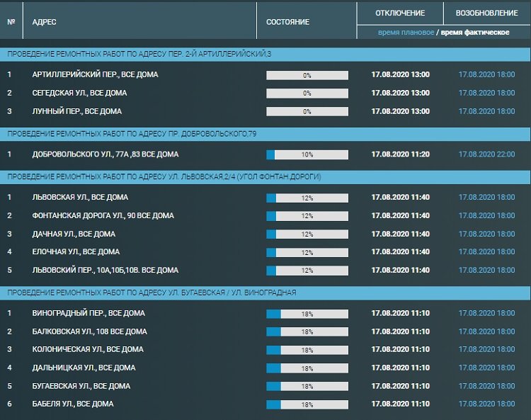
Task: Select address ЛУННЫЙ ПЕР., ВСЕ ДОМА
Action: click(x=77, y=111)
